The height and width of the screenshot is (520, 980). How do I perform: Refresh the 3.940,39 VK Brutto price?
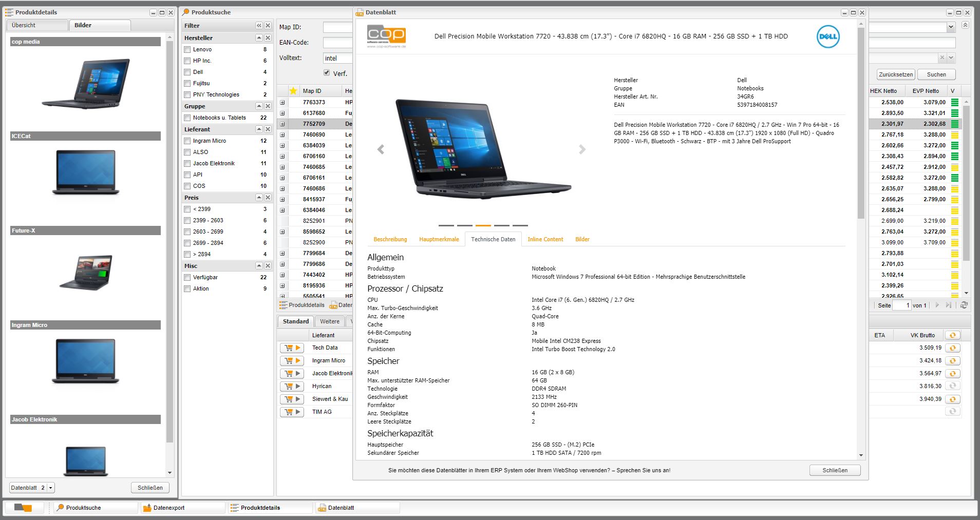click(x=952, y=399)
